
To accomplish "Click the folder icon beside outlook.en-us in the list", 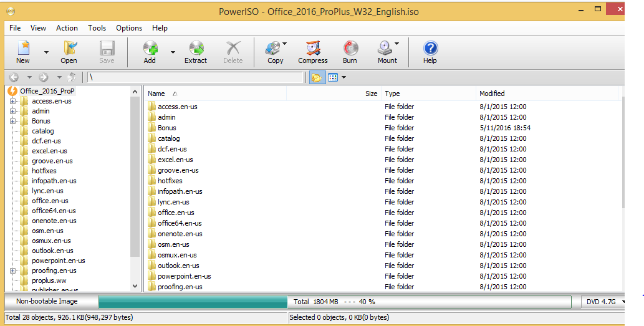I will [152, 266].
